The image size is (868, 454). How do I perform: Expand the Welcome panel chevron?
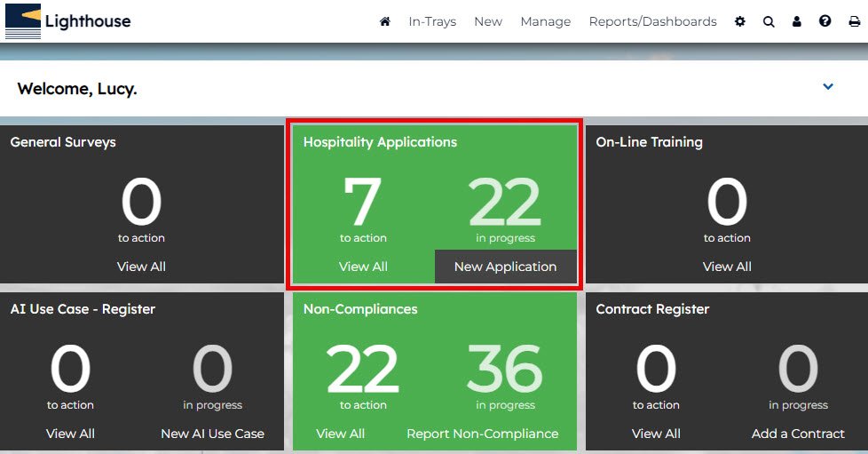click(828, 87)
